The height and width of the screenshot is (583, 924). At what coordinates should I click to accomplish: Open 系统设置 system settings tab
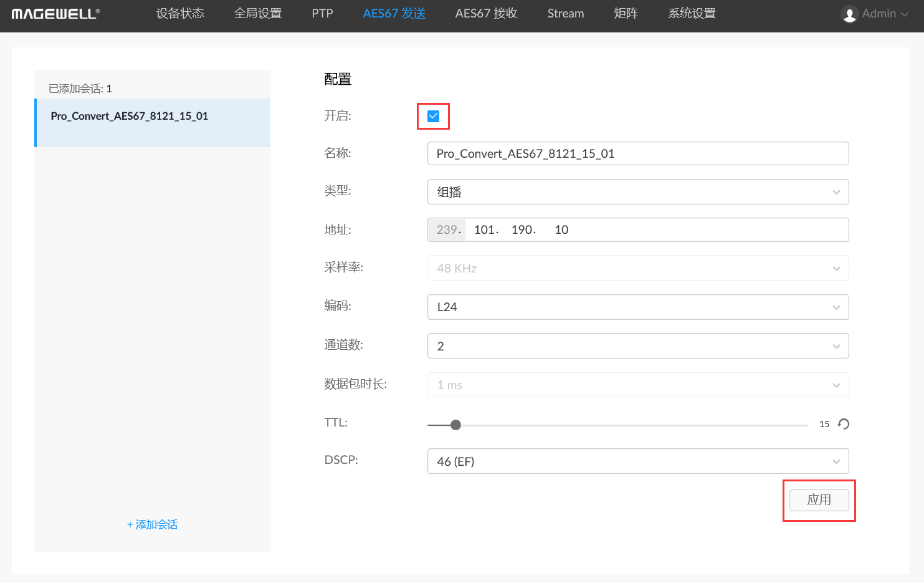(x=692, y=14)
